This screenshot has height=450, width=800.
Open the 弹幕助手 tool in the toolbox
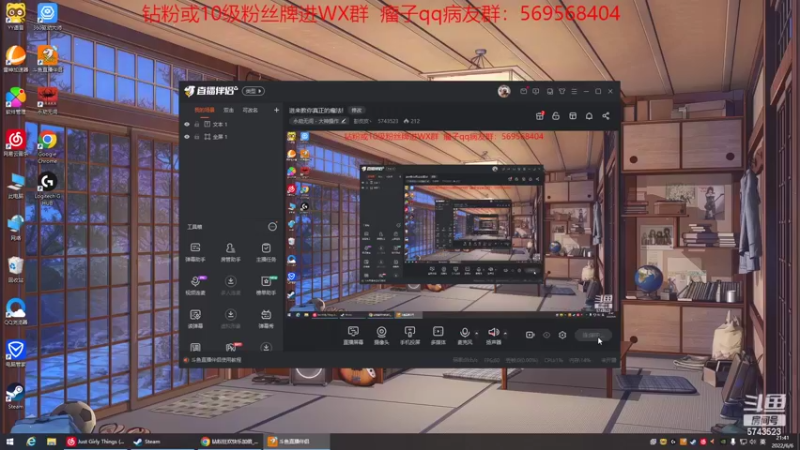click(x=195, y=252)
